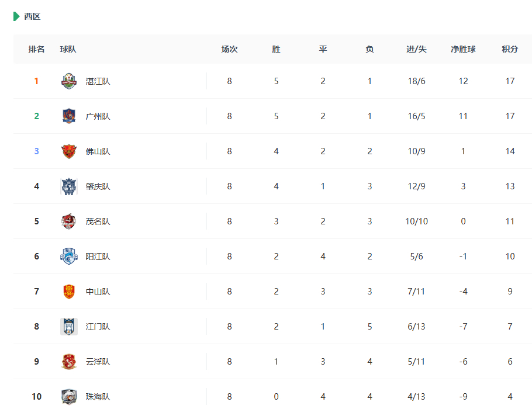The width and height of the screenshot is (532, 409).
Task: Select the 进/失 column header
Action: [x=416, y=49]
